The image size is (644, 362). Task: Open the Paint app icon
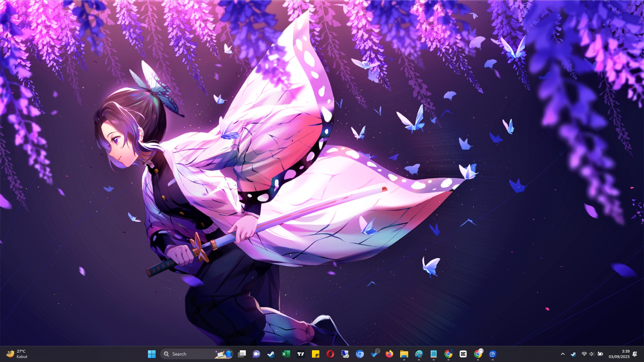coord(419,354)
